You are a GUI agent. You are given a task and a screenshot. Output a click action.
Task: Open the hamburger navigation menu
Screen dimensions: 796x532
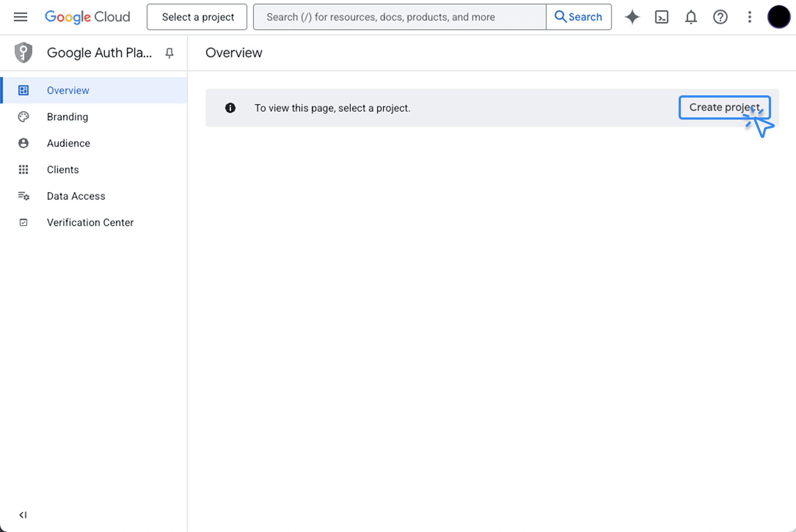pyautogui.click(x=21, y=17)
